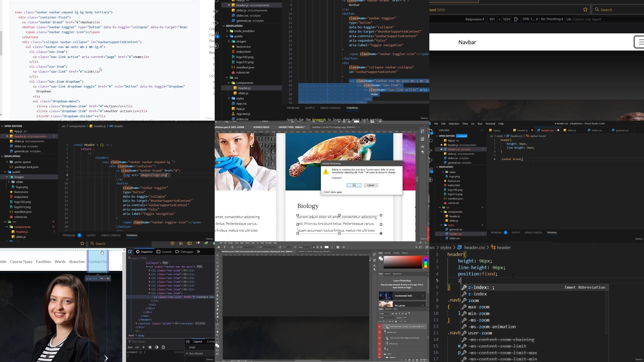Click the Home icon in Photoshop options bar

[x=219, y=247]
